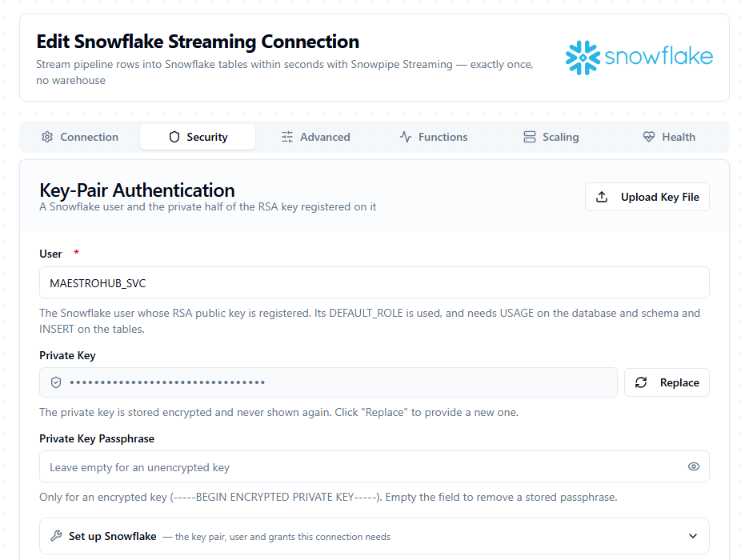Click the refresh icon on Replace button
Screen dimensions: 749x560
[640, 382]
